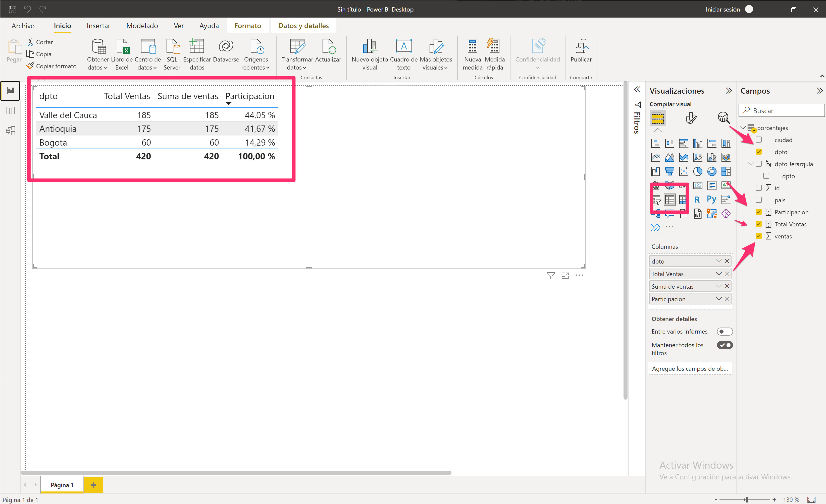
Task: Open the Datos y detalles tab
Action: click(303, 26)
